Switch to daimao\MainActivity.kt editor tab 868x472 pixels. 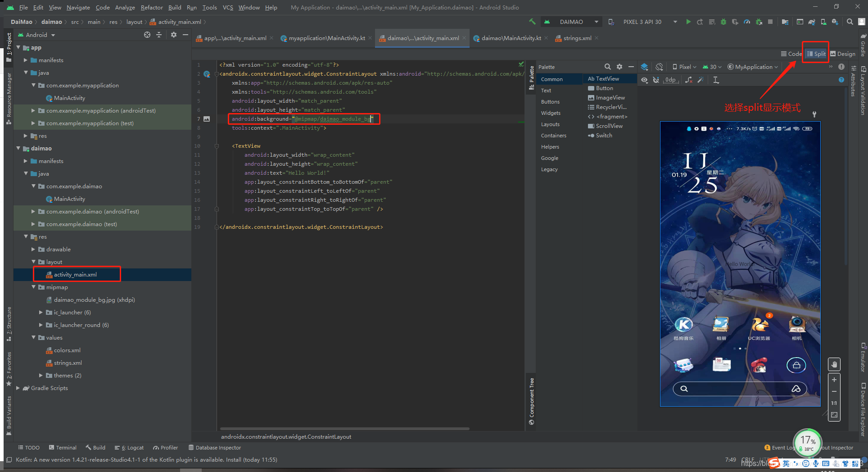(x=510, y=38)
